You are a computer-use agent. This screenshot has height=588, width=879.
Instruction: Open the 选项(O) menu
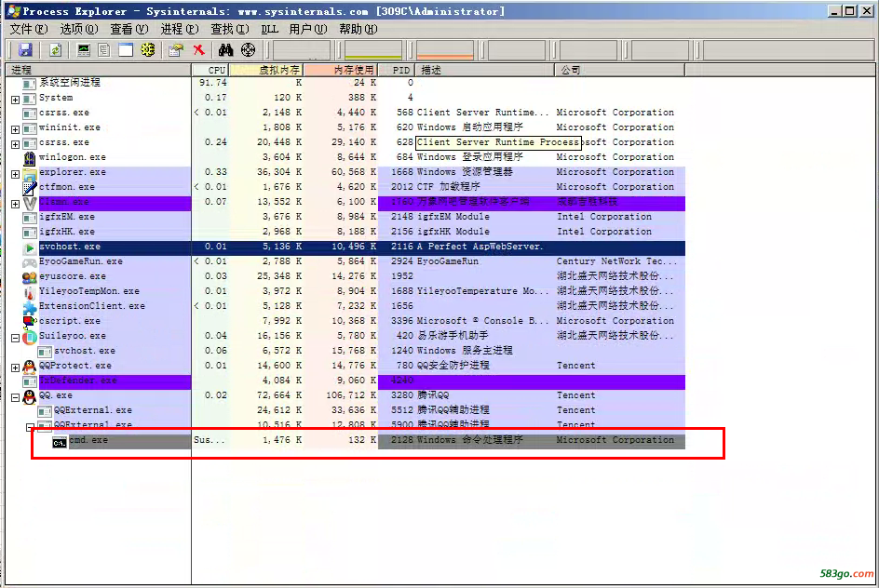tap(79, 29)
